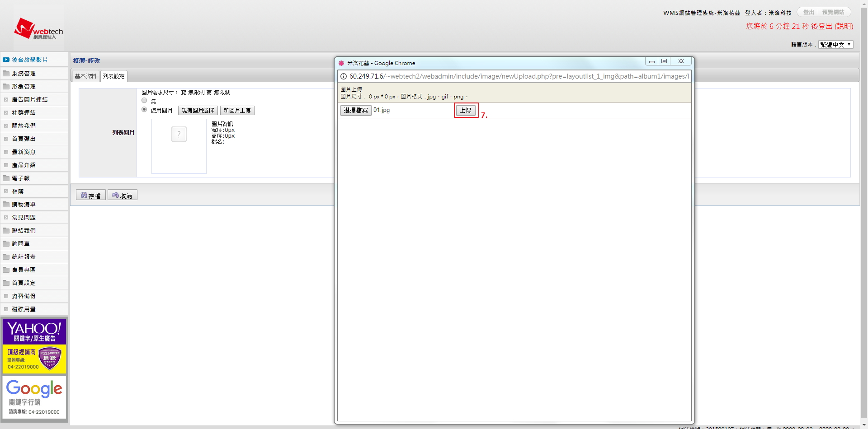Expand the 購物清單 menu section
This screenshot has height=429, width=868.
click(x=24, y=204)
